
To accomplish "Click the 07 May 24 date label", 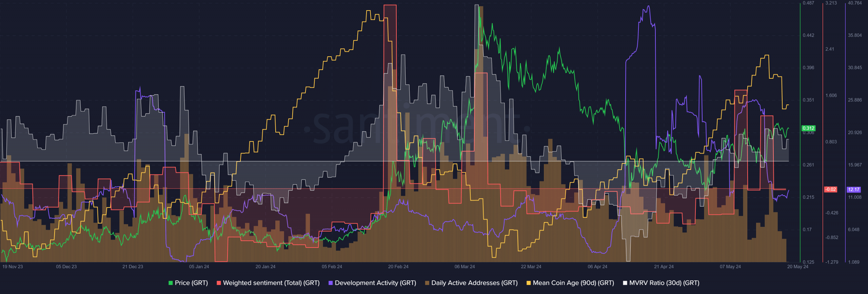I will point(730,267).
